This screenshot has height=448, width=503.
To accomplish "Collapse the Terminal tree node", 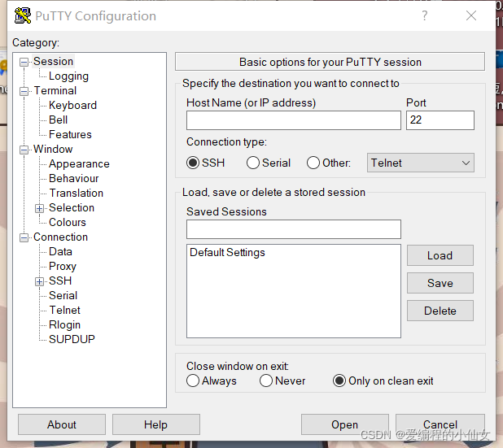I will click(x=24, y=91).
